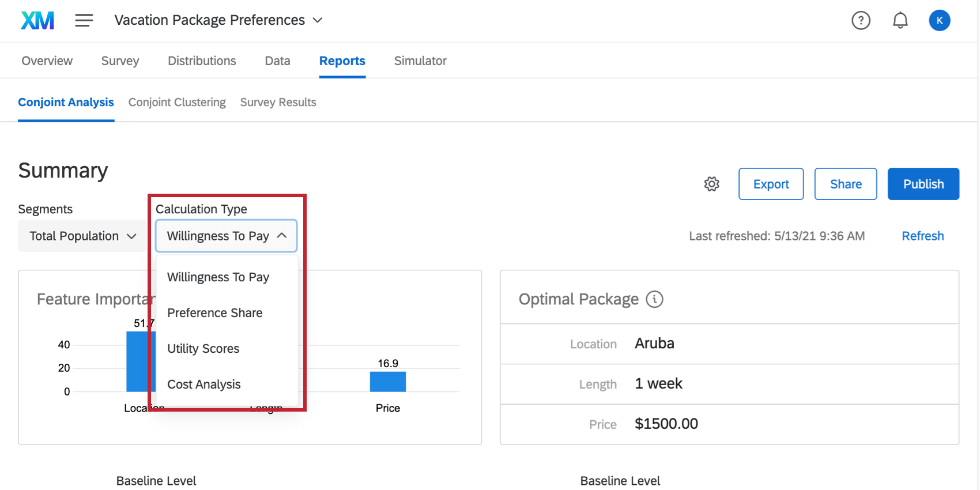Open the hamburger navigation menu
Viewport: 980px width, 490px height.
click(84, 21)
